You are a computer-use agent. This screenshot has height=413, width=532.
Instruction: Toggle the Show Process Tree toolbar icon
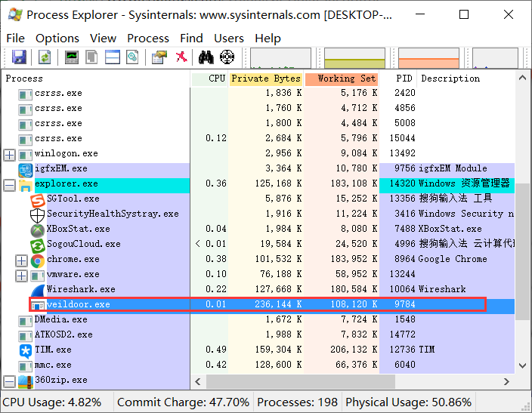[x=91, y=57]
